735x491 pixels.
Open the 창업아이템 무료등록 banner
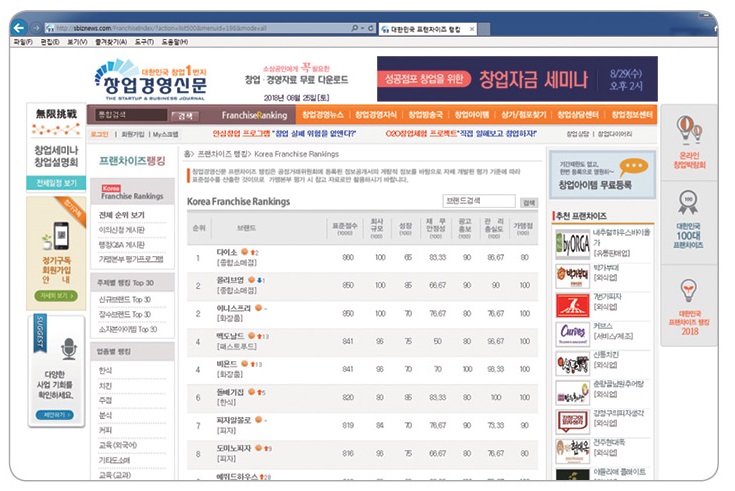pyautogui.click(x=602, y=174)
